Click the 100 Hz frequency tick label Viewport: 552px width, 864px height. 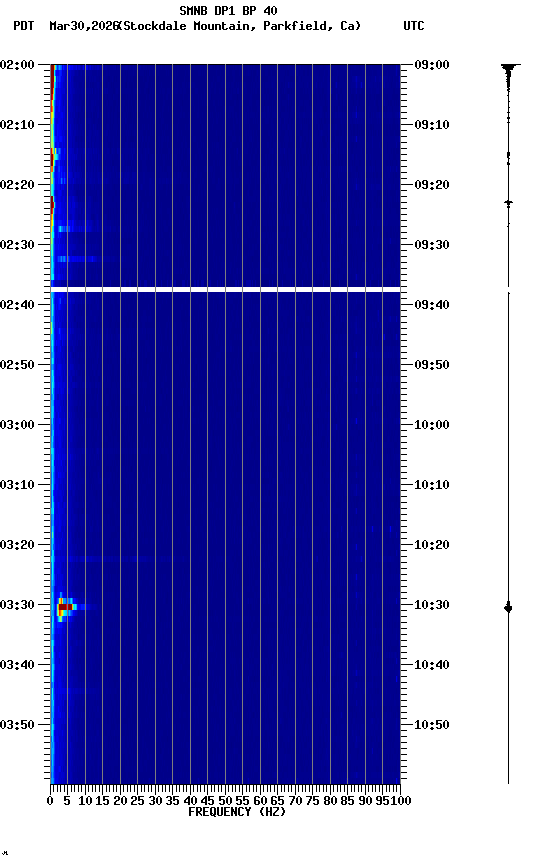pos(402,801)
